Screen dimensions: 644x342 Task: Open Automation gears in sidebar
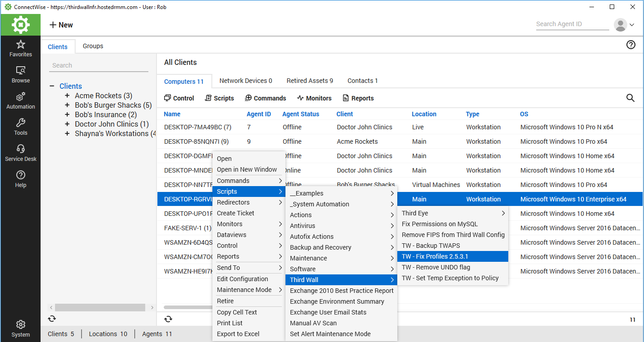click(21, 101)
